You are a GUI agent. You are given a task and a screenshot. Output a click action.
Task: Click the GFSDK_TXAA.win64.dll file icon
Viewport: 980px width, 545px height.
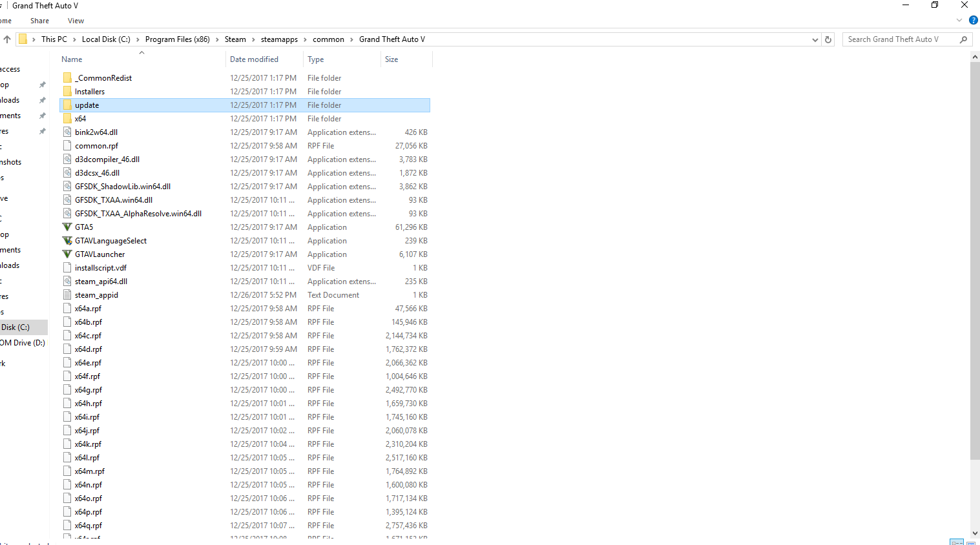point(67,200)
